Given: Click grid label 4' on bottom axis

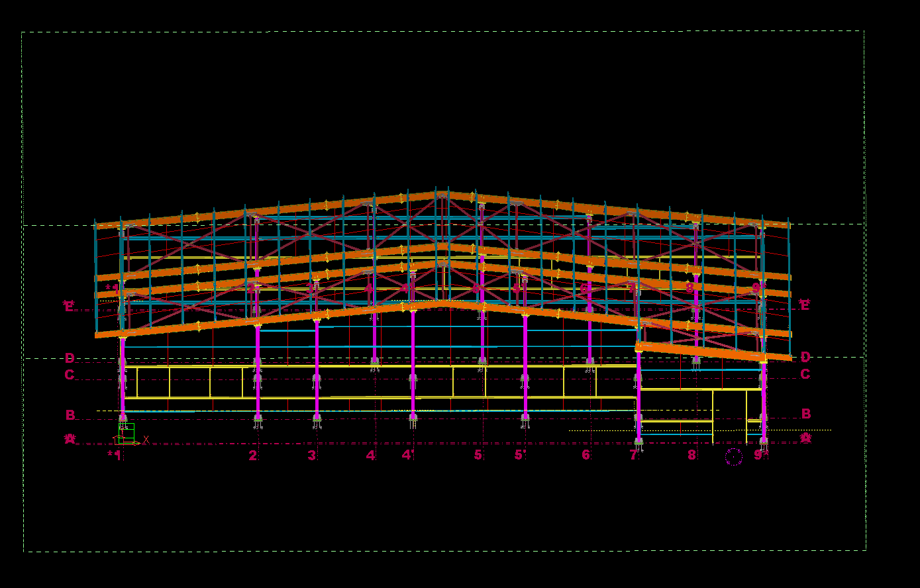Looking at the screenshot, I should (408, 456).
